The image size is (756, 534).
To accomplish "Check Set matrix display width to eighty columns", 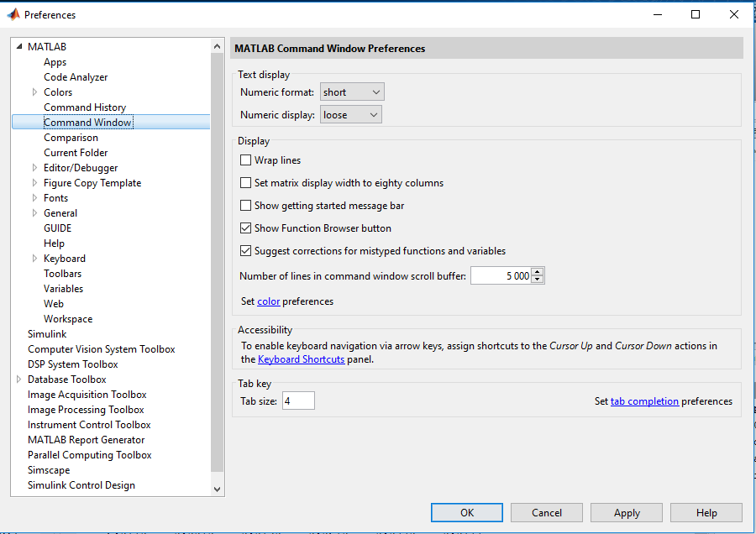I will (246, 183).
